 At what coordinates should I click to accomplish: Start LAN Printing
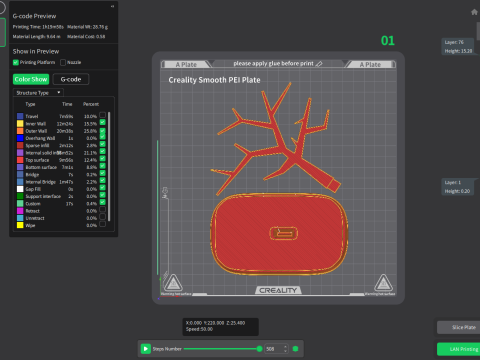pos(459,349)
